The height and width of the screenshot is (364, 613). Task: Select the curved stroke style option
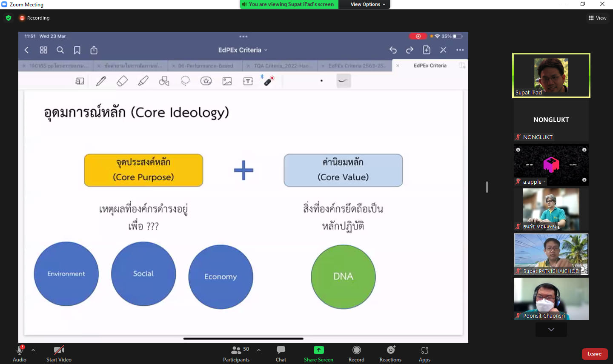[x=344, y=81]
